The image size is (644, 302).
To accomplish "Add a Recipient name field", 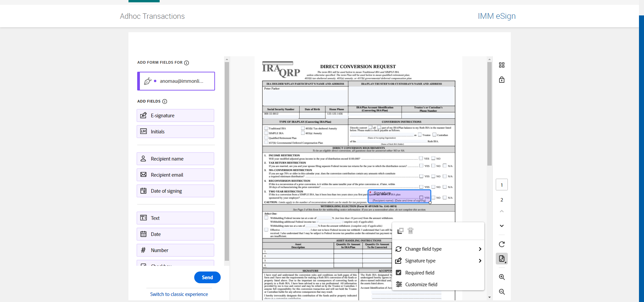I will click(175, 159).
